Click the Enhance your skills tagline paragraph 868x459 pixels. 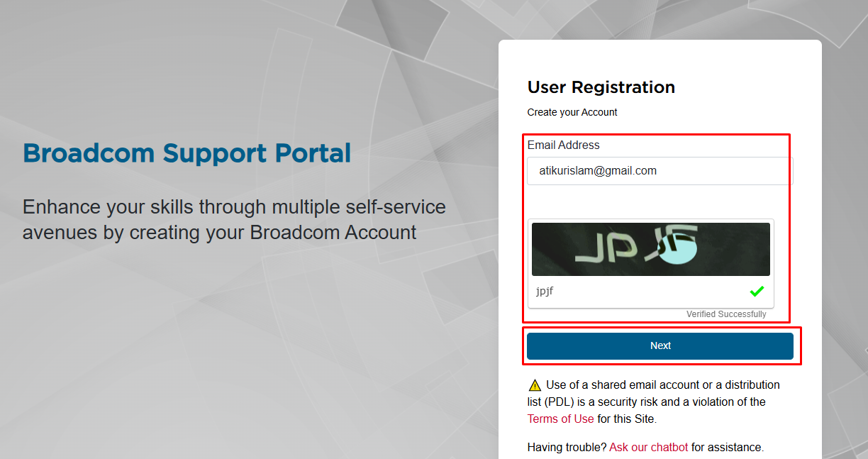click(234, 219)
